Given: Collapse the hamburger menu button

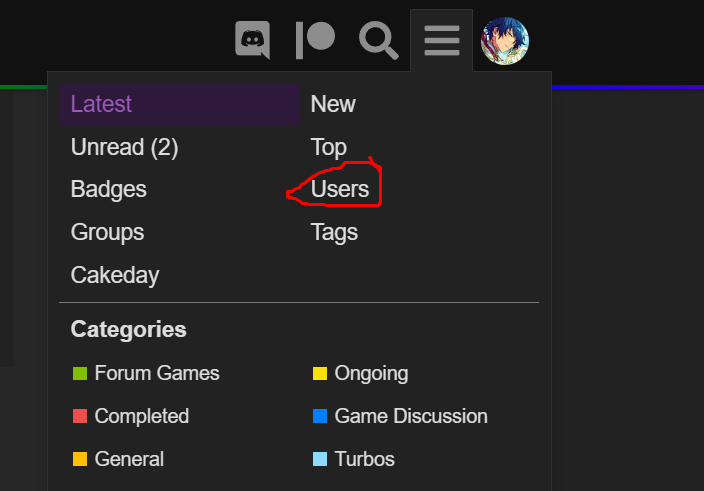Looking at the screenshot, I should [x=441, y=40].
